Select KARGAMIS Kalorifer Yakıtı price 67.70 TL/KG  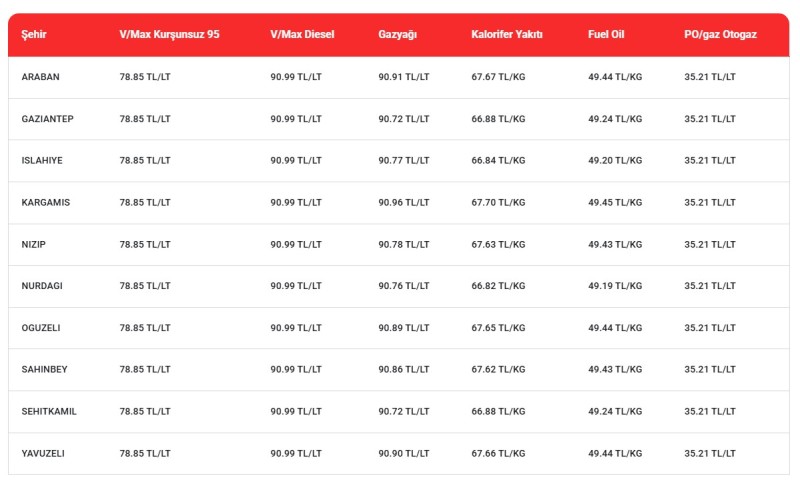point(498,203)
